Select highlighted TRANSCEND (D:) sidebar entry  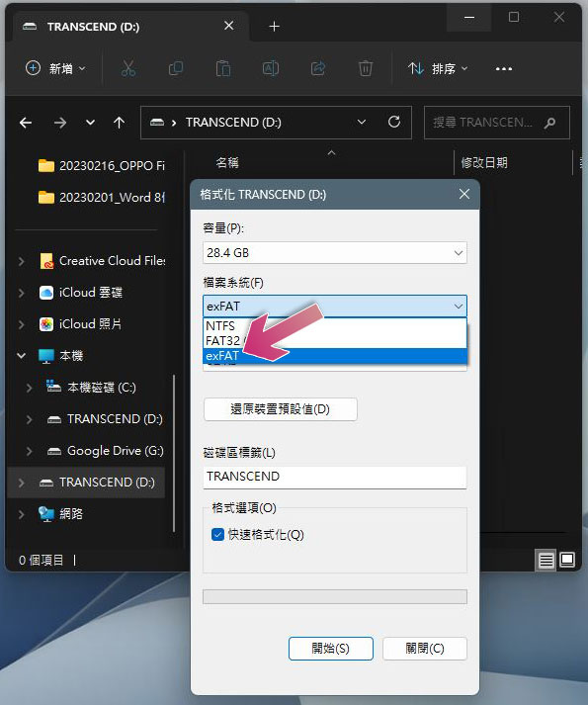coord(86,483)
